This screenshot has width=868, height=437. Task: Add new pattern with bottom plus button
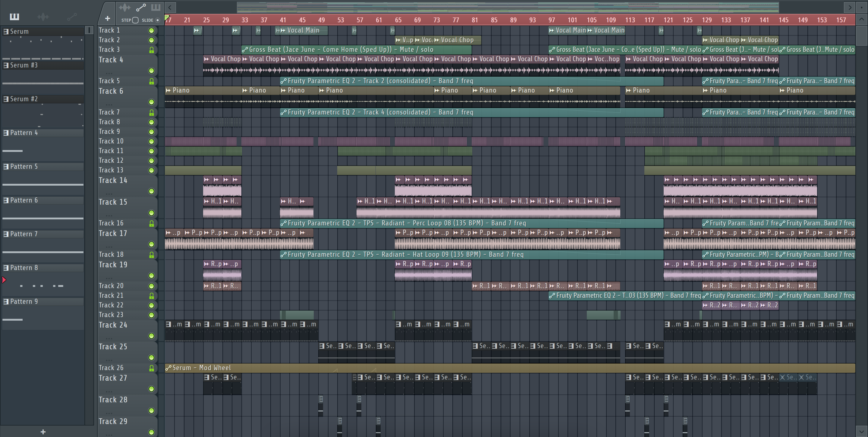coord(43,432)
